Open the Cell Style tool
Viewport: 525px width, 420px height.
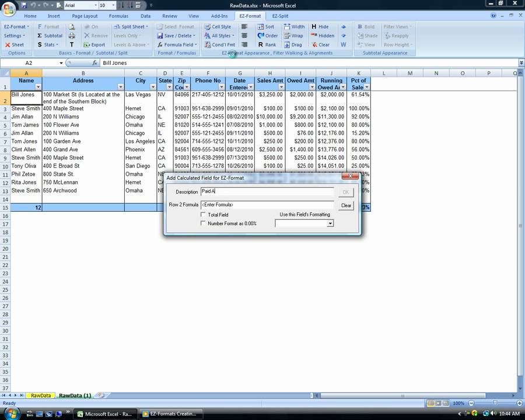point(218,27)
